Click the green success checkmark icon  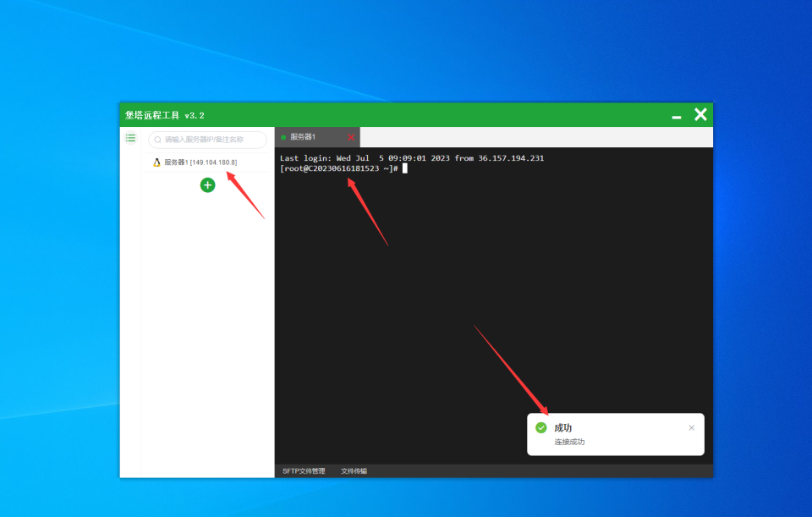pyautogui.click(x=541, y=428)
